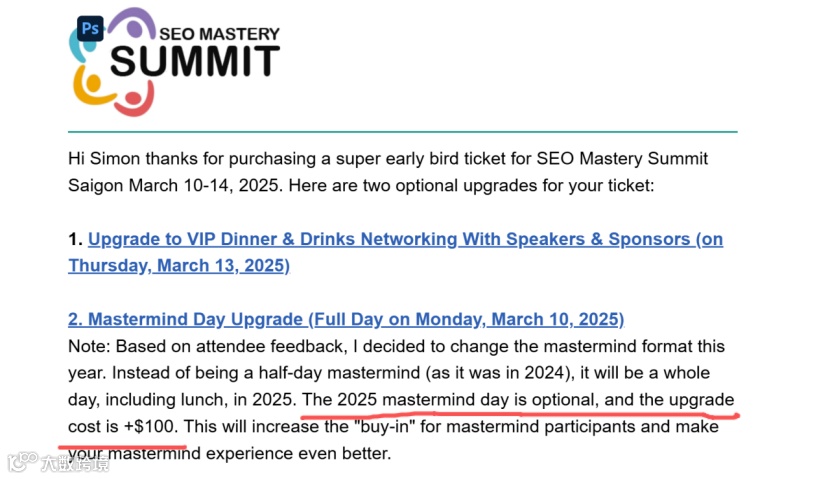This screenshot has width=830, height=479.
Task: Click the yellow figure in the logo
Action: pyautogui.click(x=92, y=85)
